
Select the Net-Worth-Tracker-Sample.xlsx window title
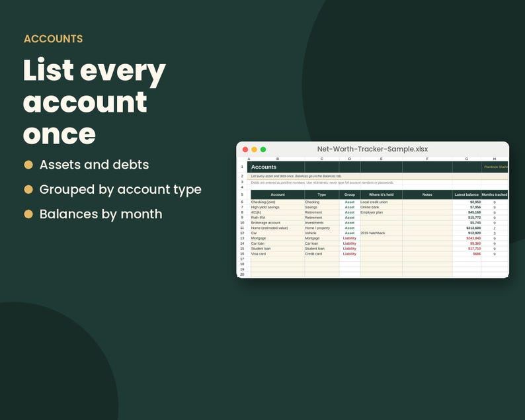(372, 149)
